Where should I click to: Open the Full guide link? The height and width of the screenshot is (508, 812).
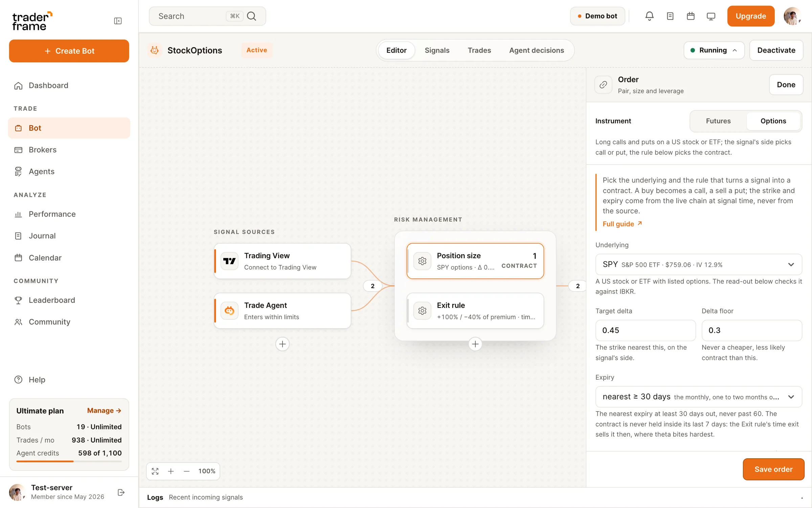(x=622, y=224)
